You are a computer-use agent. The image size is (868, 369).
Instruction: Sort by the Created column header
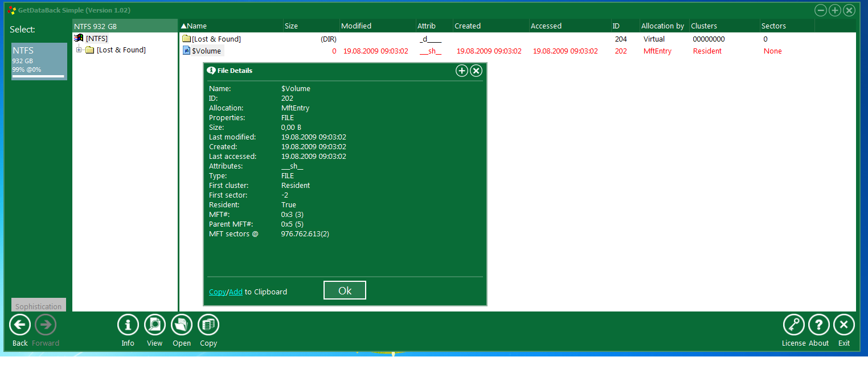pos(490,26)
